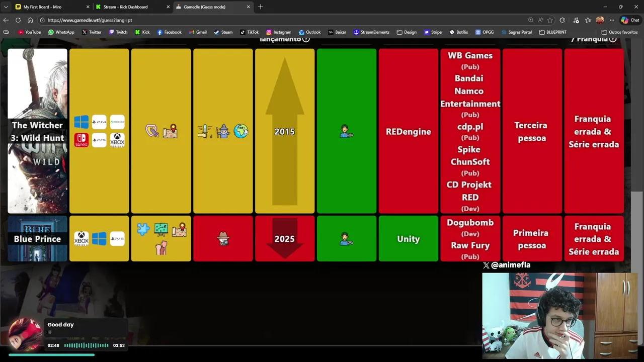The width and height of the screenshot is (644, 362).
Task: Click sword-in-hand theme icon in Witcher row
Action: 205,131
